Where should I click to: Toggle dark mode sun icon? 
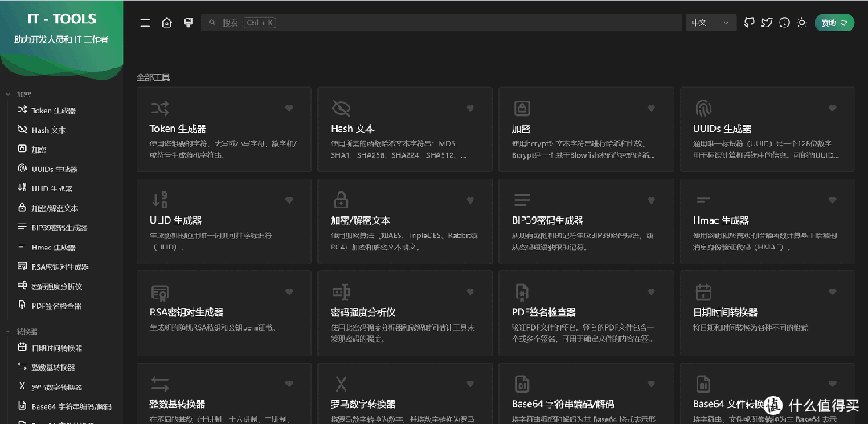click(x=801, y=23)
